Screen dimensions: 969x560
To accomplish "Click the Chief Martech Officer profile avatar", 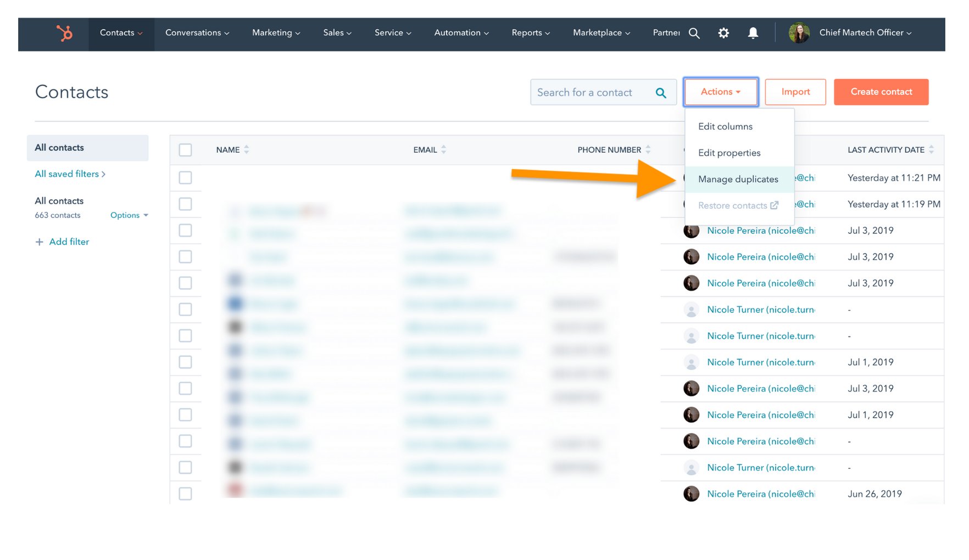I will (x=799, y=33).
